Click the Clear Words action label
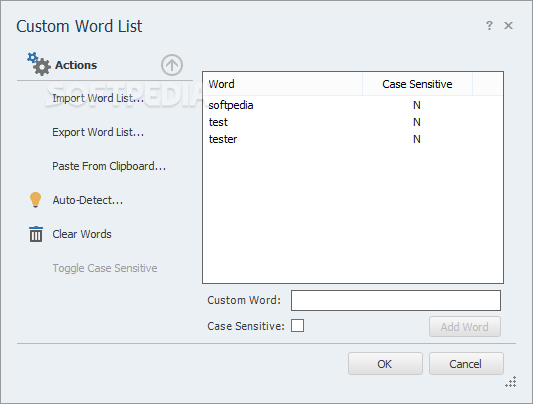This screenshot has width=533, height=404. click(x=82, y=234)
